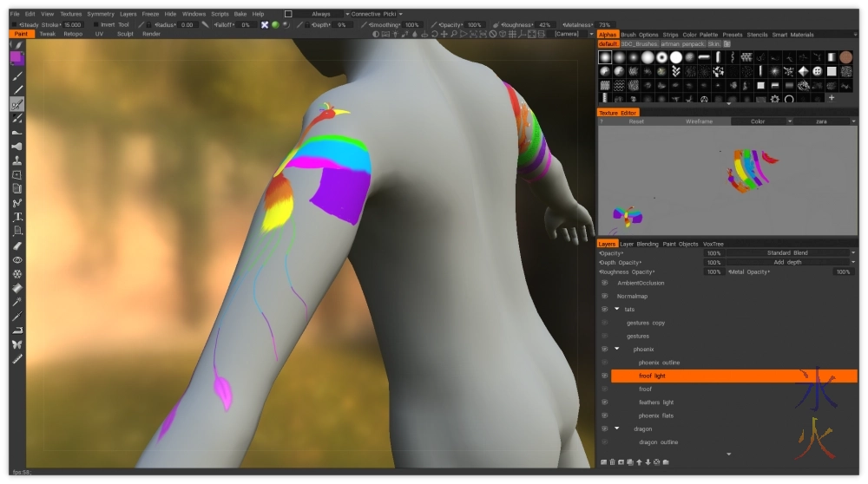Pick the eyedropper color picker tool
The width and height of the screenshot is (868, 484).
tap(17, 302)
